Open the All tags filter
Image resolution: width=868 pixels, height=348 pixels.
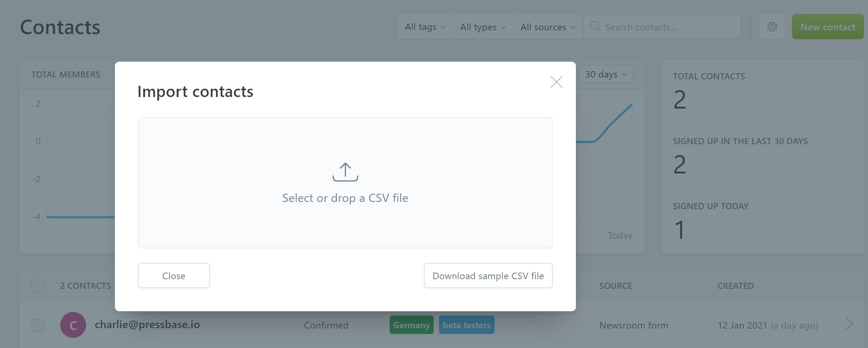(425, 27)
